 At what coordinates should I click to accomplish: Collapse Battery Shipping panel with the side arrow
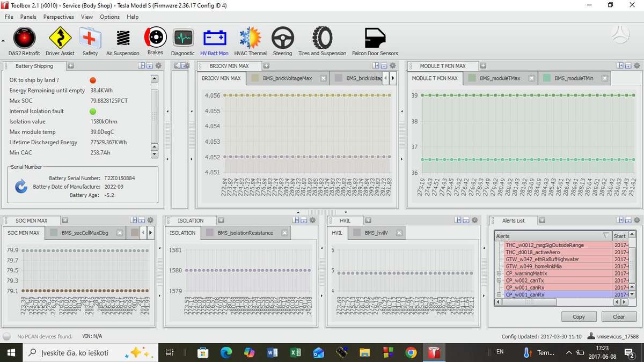coord(168,111)
